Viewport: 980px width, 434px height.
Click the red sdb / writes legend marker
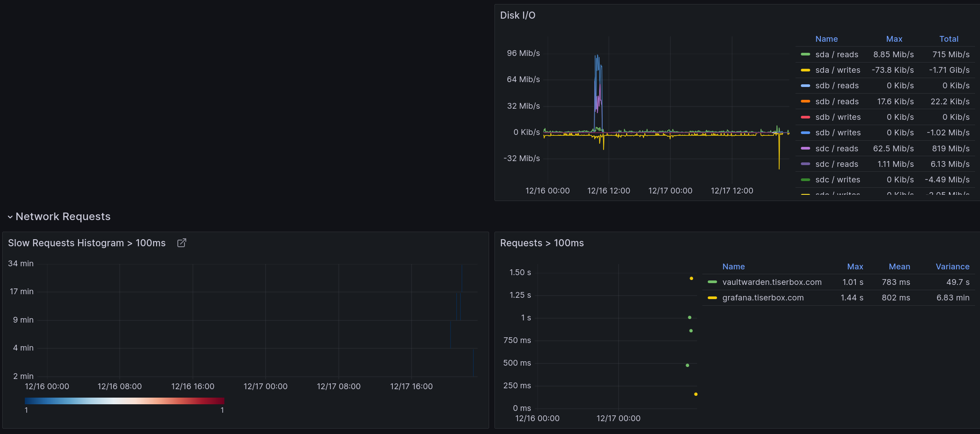click(x=806, y=117)
